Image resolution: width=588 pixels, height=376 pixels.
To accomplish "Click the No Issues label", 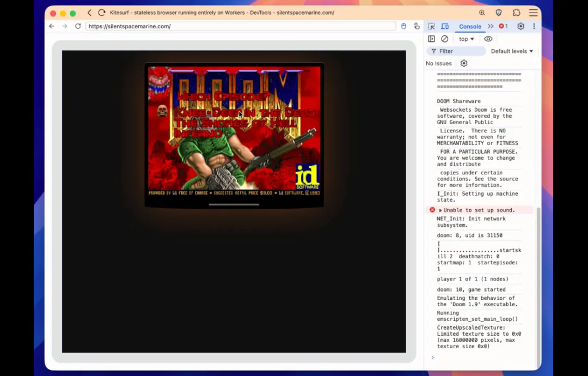I will pos(438,63).
